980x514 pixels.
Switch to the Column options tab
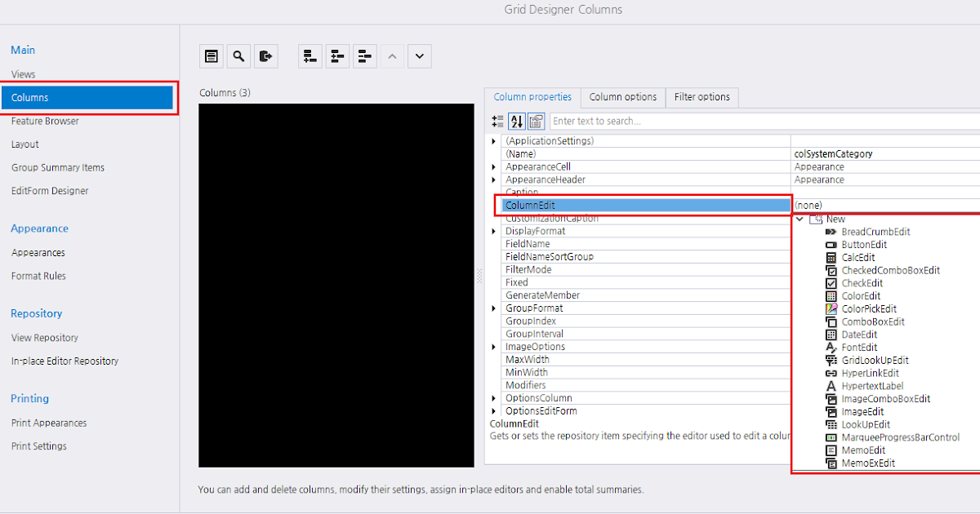tap(622, 97)
